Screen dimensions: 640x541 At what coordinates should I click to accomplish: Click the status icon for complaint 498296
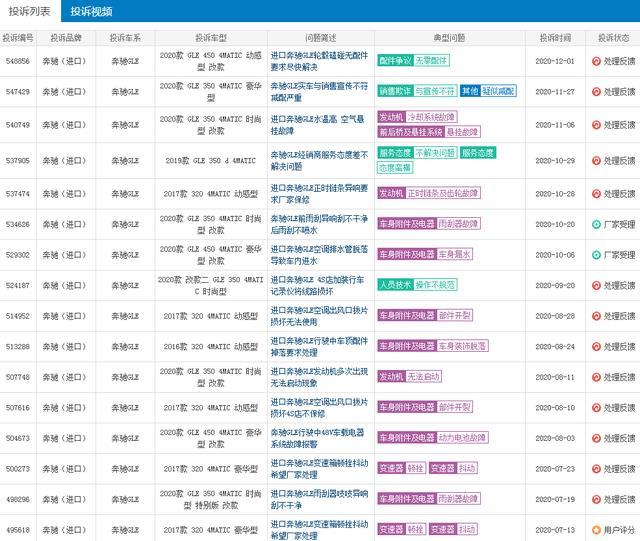pyautogui.click(x=596, y=499)
